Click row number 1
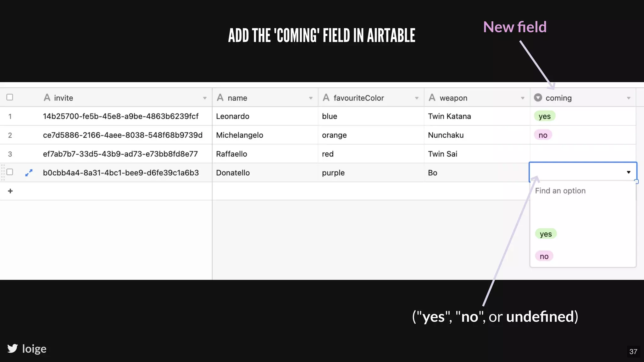The width and height of the screenshot is (644, 362). coord(10,117)
